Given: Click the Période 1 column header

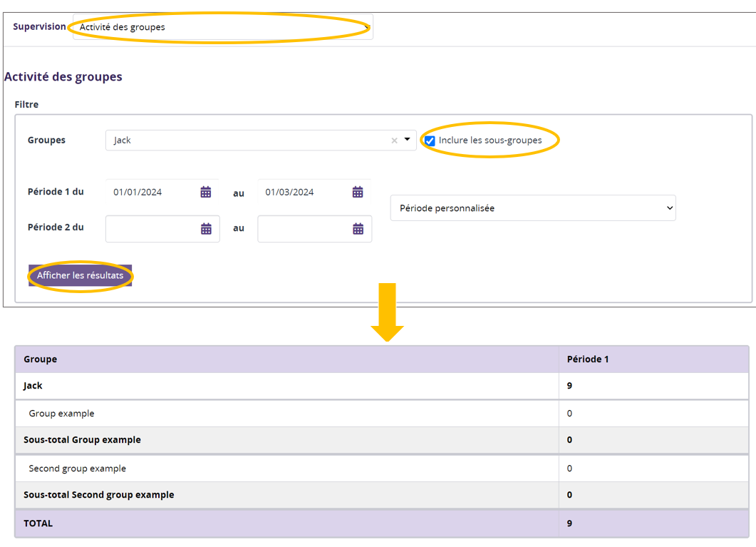Looking at the screenshot, I should click(587, 359).
